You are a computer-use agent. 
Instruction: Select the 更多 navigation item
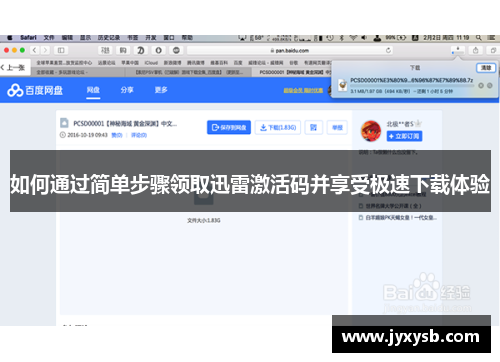[161, 90]
